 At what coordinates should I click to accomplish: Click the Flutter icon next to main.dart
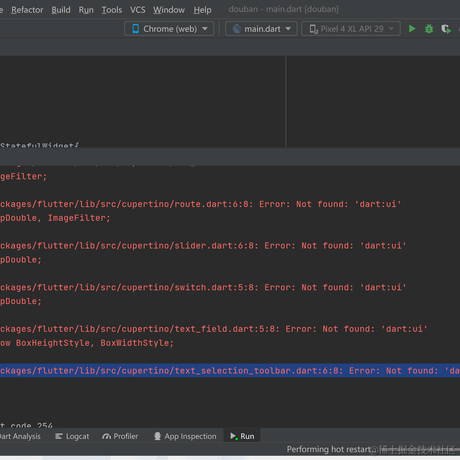[x=237, y=29]
